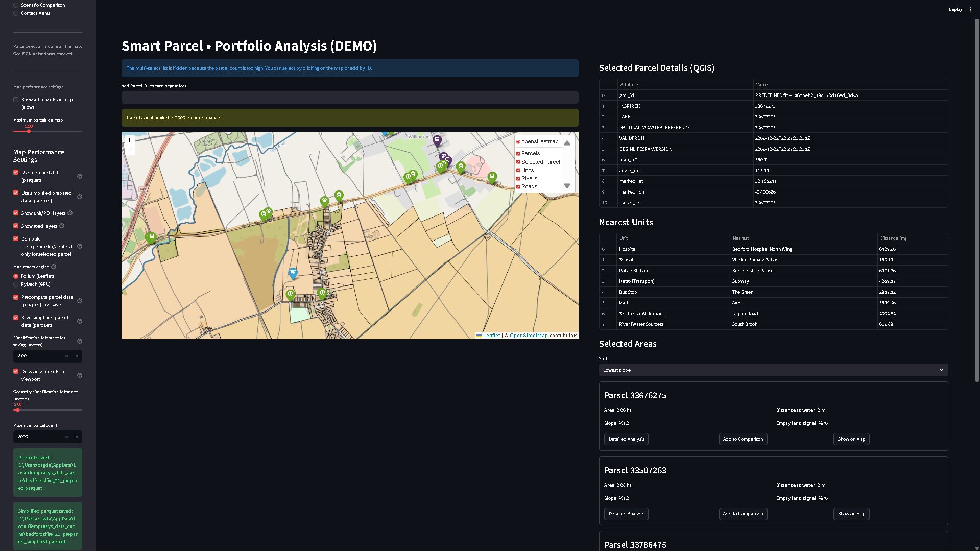
Task: Click the Add Parcel ID input field
Action: point(349,98)
